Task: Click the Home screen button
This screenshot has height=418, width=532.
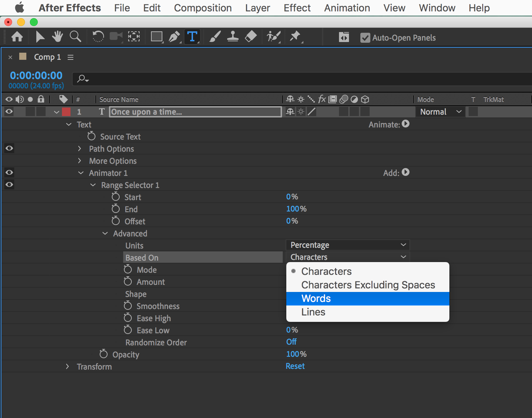Action: [17, 36]
